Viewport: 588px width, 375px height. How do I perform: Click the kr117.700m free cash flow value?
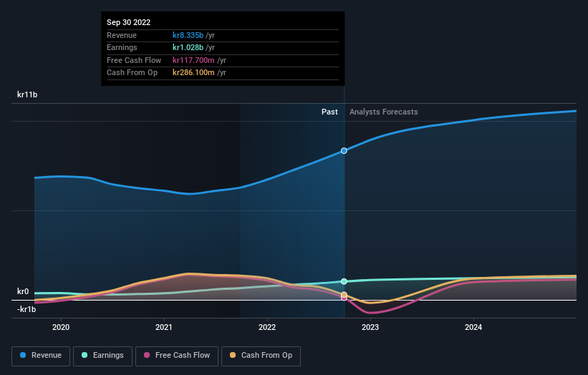(x=193, y=60)
